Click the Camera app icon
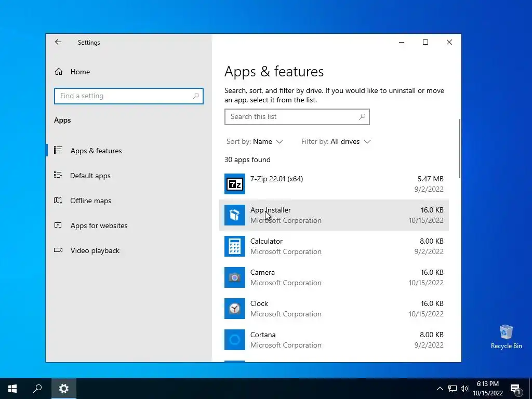 point(235,277)
